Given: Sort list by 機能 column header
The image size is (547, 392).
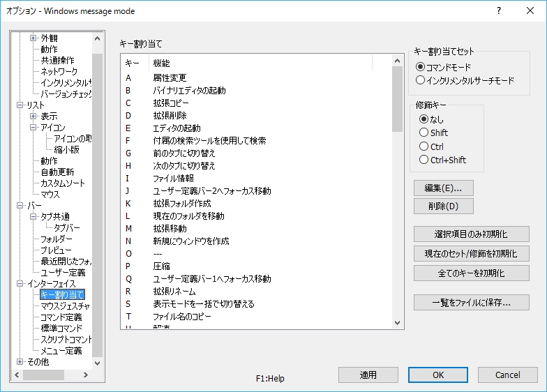Looking at the screenshot, I should pyautogui.click(x=260, y=63).
